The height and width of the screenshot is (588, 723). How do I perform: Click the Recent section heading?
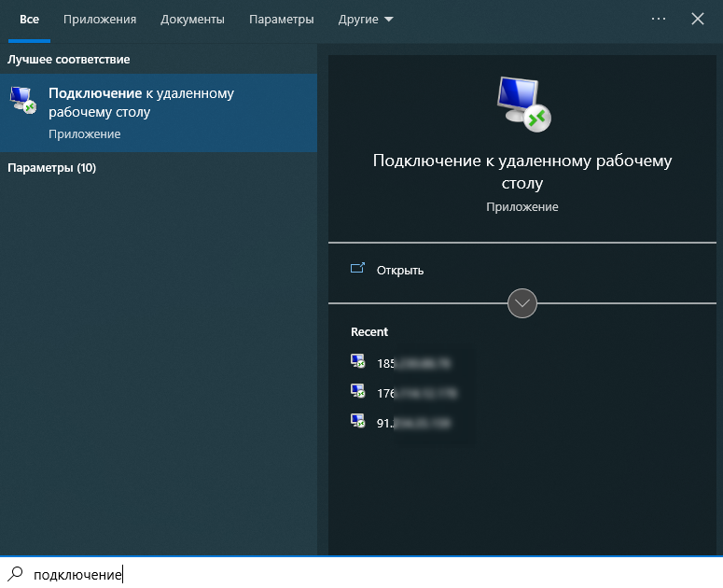(x=369, y=331)
